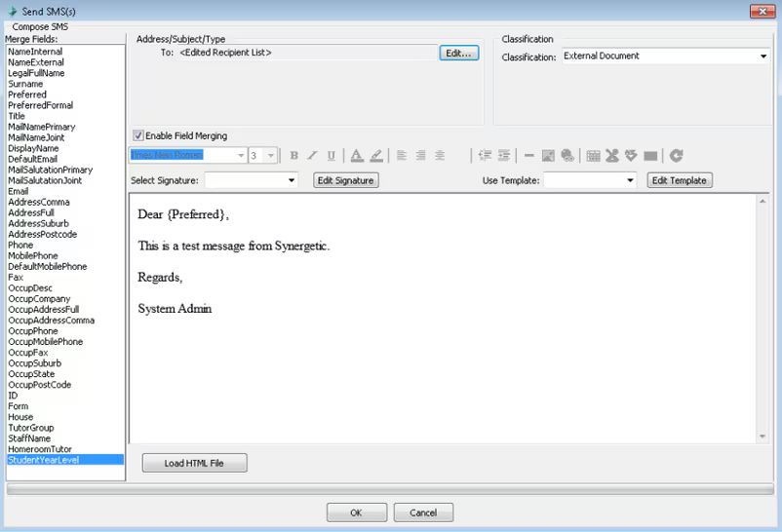Toggle bold formatting
The image size is (782, 532).
pos(294,156)
